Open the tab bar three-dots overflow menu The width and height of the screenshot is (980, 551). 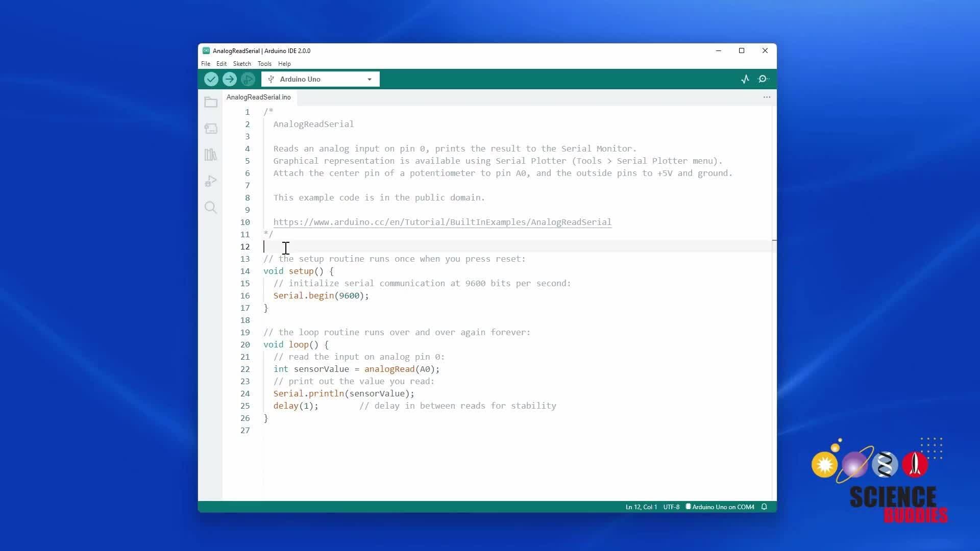coord(767,97)
